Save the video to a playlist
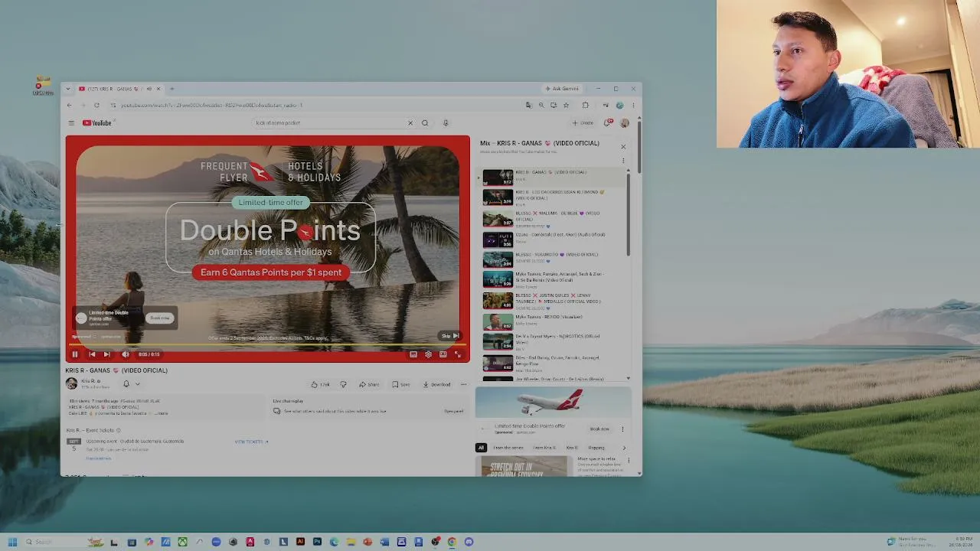 coord(401,384)
